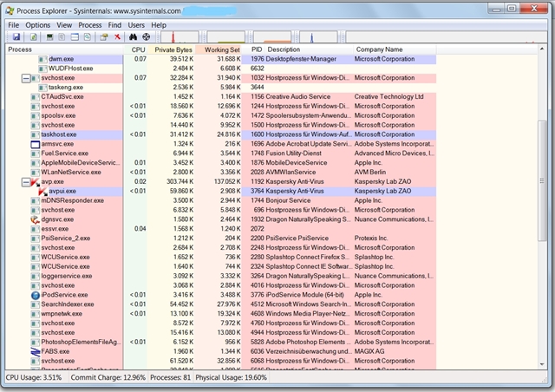Sort by the PID column header

pos(253,49)
